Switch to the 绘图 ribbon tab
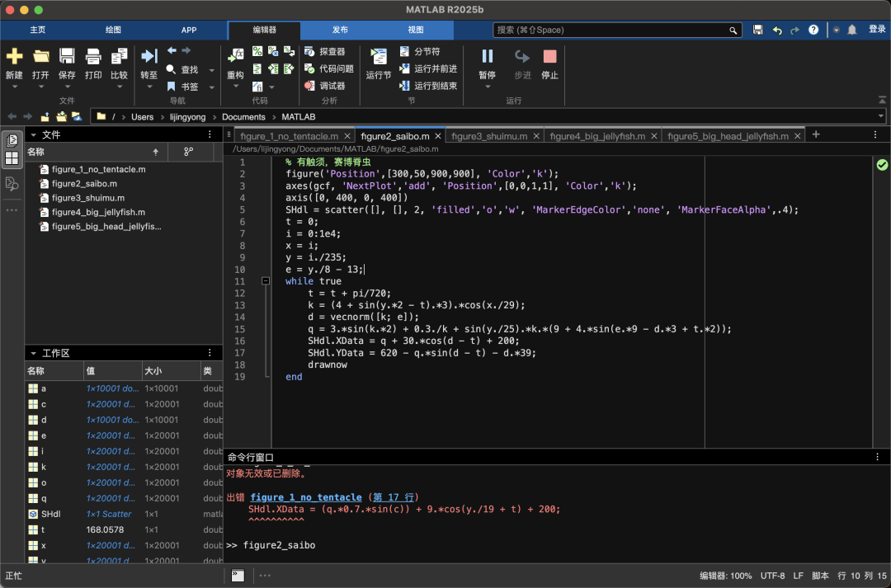The image size is (891, 588). [x=113, y=30]
